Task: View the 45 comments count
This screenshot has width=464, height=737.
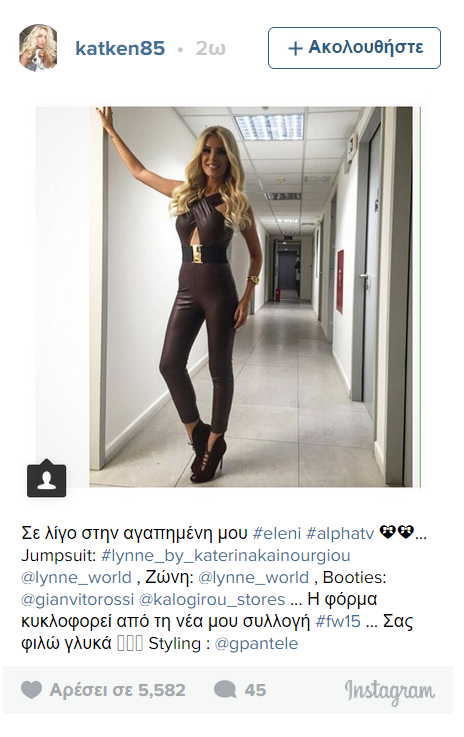Action: [x=255, y=690]
